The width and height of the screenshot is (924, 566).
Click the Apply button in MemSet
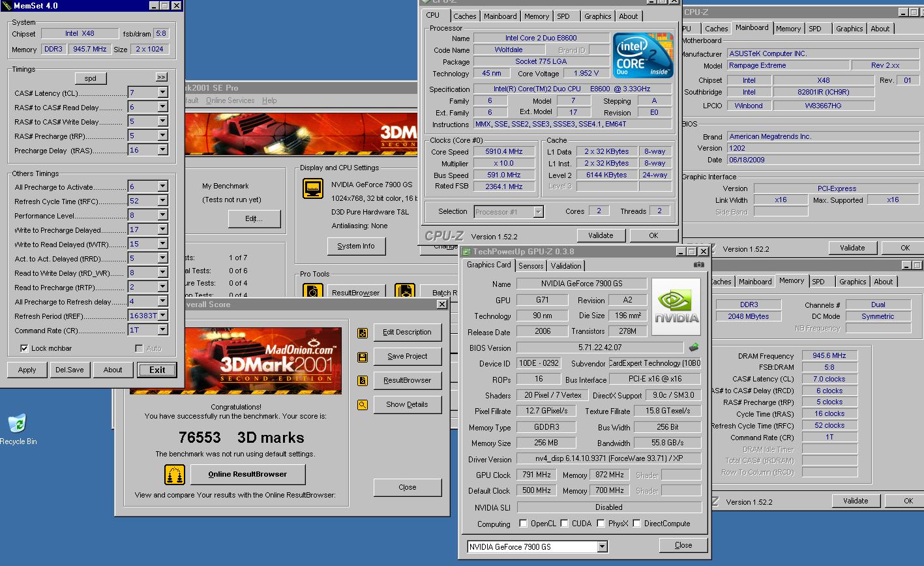[x=27, y=370]
